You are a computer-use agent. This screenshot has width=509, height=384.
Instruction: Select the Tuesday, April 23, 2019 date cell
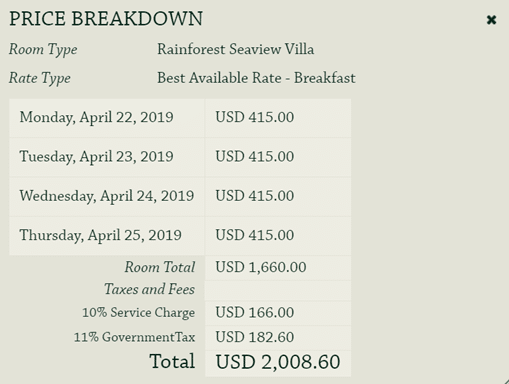[x=107, y=157]
